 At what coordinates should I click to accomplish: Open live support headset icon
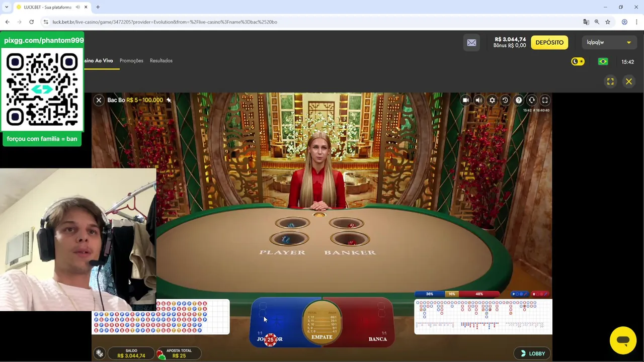click(x=532, y=100)
